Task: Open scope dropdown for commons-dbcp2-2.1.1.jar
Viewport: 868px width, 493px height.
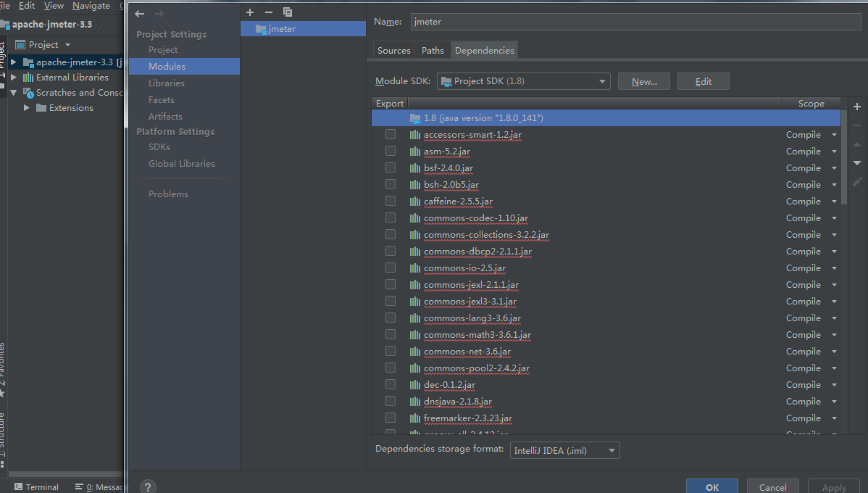Action: click(834, 252)
